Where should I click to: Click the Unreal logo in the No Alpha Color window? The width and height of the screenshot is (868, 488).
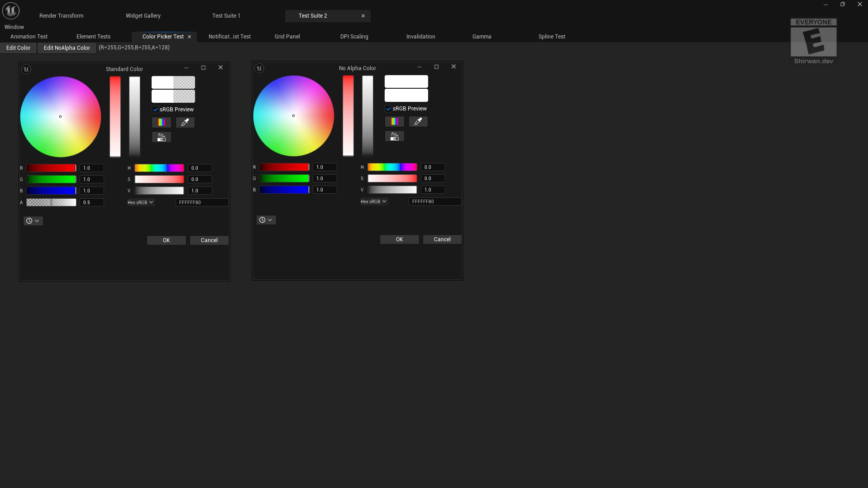click(x=259, y=68)
